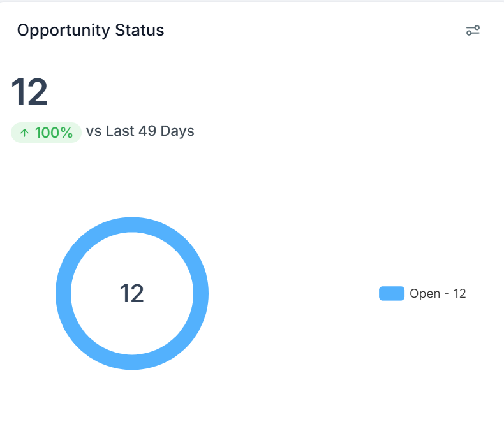
Task: Click the Opportunity Status widget title
Action: pos(91,31)
